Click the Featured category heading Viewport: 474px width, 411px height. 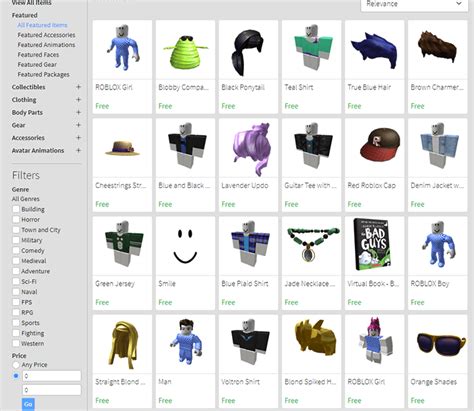tap(25, 15)
